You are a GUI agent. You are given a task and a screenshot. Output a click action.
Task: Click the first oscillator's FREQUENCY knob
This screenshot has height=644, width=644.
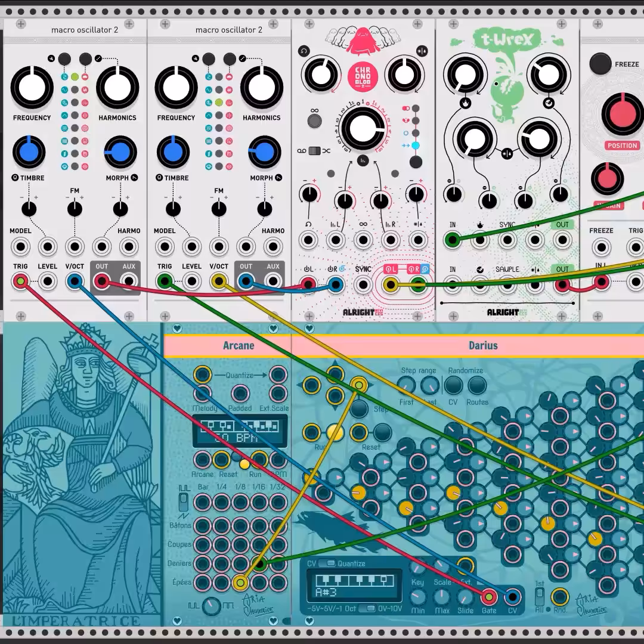point(32,88)
